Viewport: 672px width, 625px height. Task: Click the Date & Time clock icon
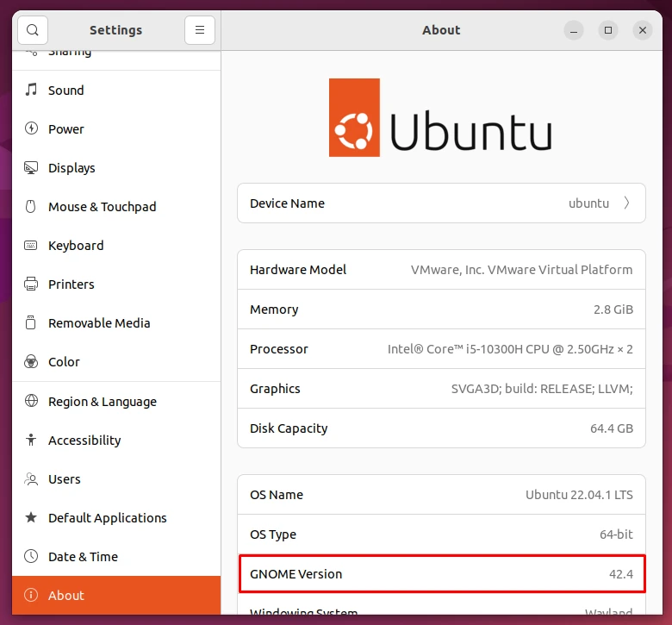tap(31, 556)
